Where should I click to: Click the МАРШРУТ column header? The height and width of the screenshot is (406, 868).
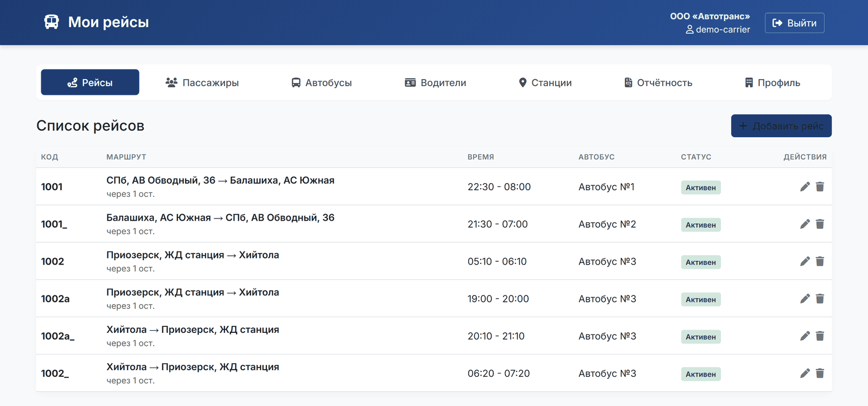click(126, 157)
